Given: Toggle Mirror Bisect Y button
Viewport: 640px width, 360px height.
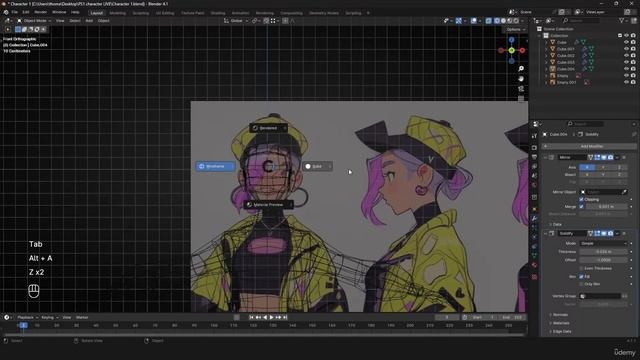Looking at the screenshot, I should [603, 175].
